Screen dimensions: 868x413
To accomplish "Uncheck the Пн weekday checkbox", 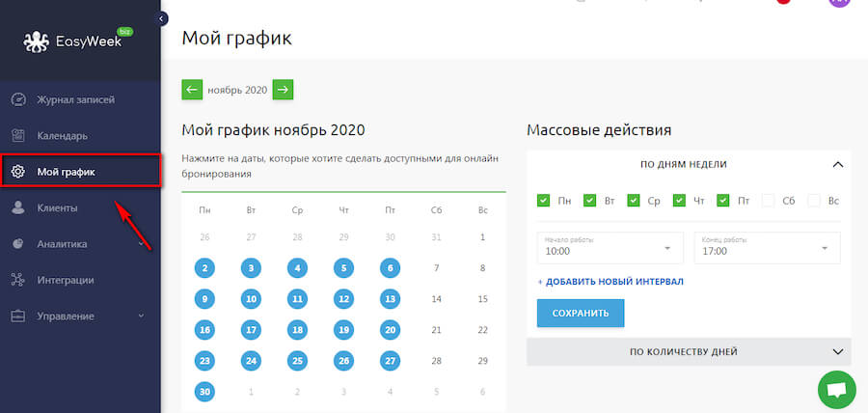I will pos(543,201).
